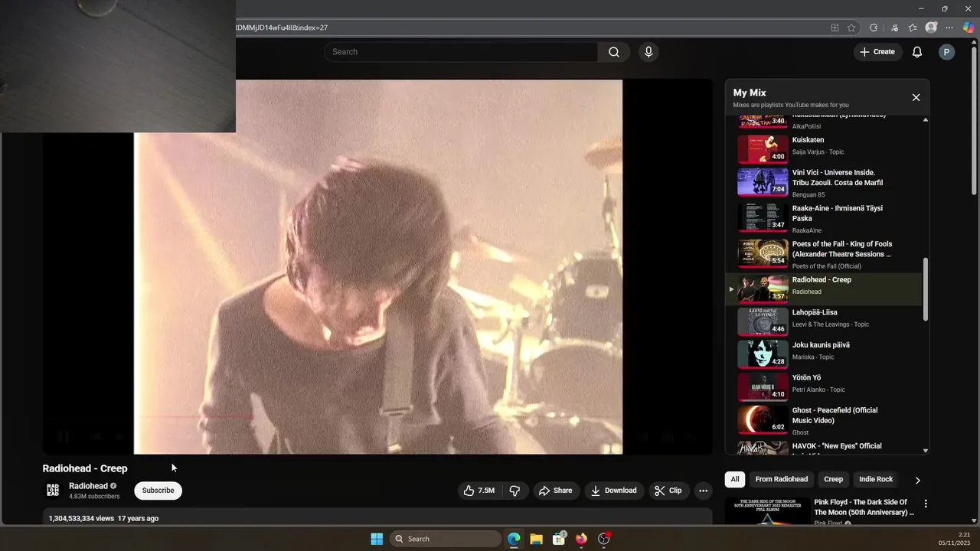Play Poets of the Fall - King of Fools
Image resolution: width=980 pixels, height=551 pixels.
point(825,254)
